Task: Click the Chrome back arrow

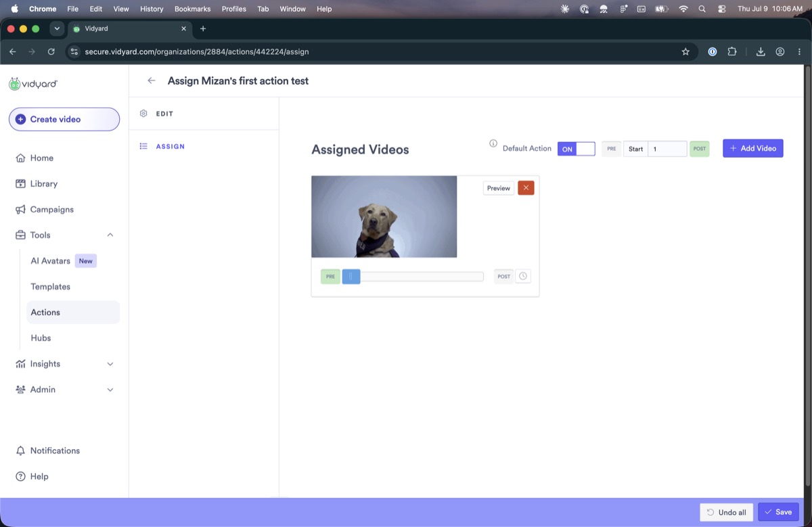Action: point(12,51)
